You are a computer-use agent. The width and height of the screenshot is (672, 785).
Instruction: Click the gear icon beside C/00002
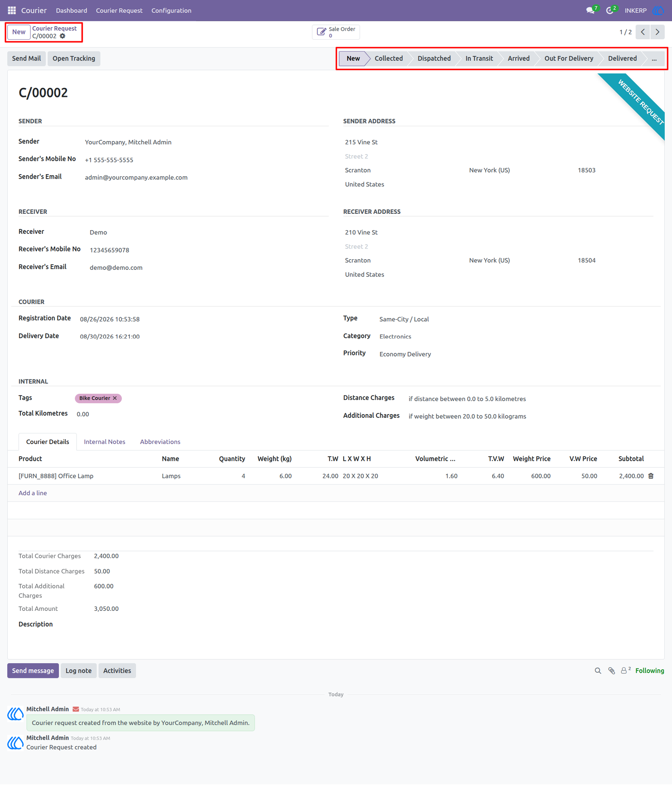tap(63, 36)
